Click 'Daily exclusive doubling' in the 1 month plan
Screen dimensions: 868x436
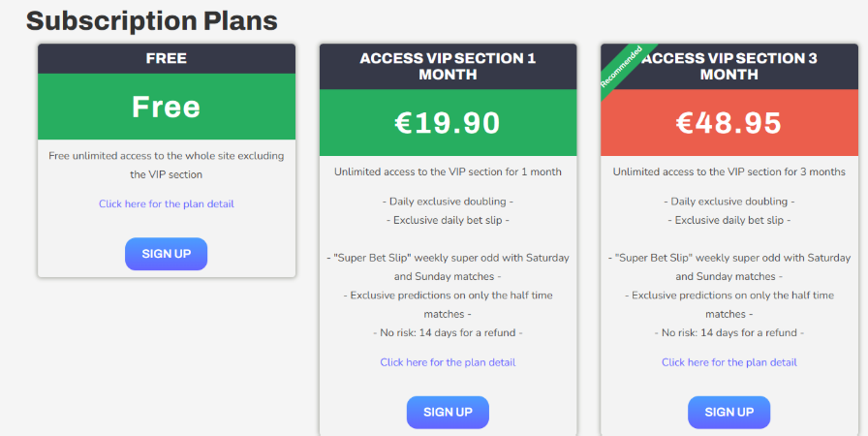(x=448, y=202)
